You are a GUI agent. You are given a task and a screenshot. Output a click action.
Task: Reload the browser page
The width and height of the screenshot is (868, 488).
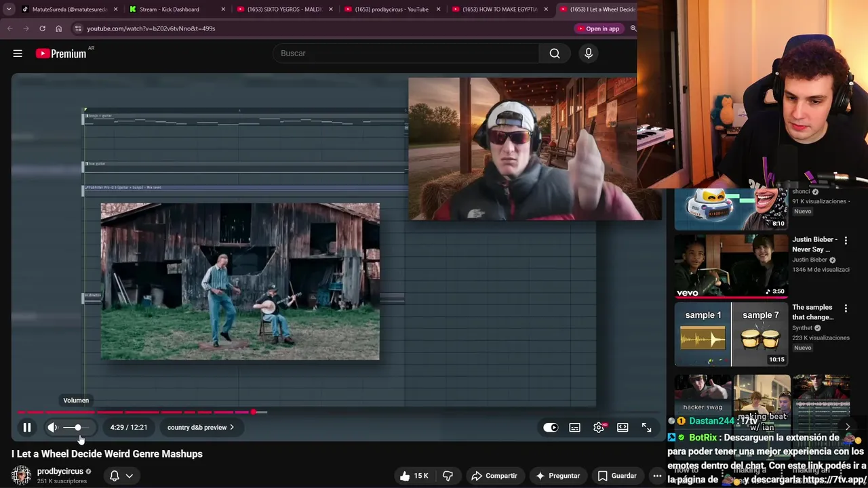pyautogui.click(x=42, y=28)
